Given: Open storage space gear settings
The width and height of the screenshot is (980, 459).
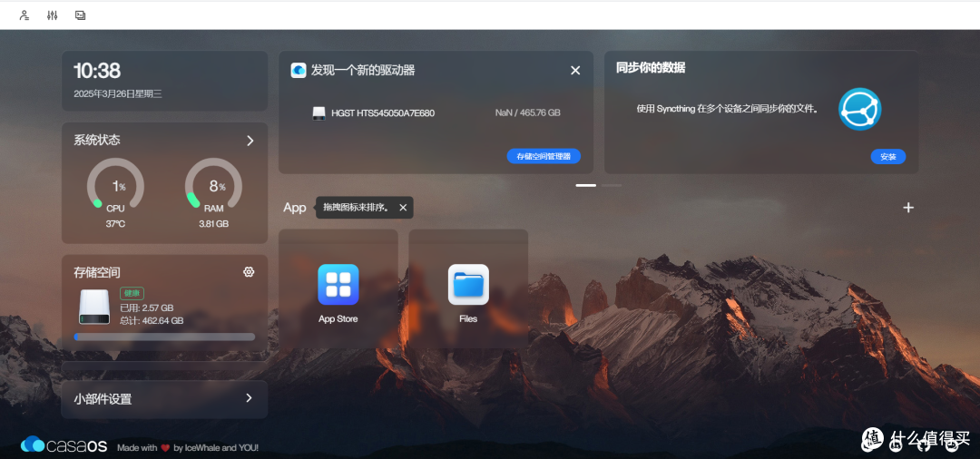Looking at the screenshot, I should coord(249,271).
